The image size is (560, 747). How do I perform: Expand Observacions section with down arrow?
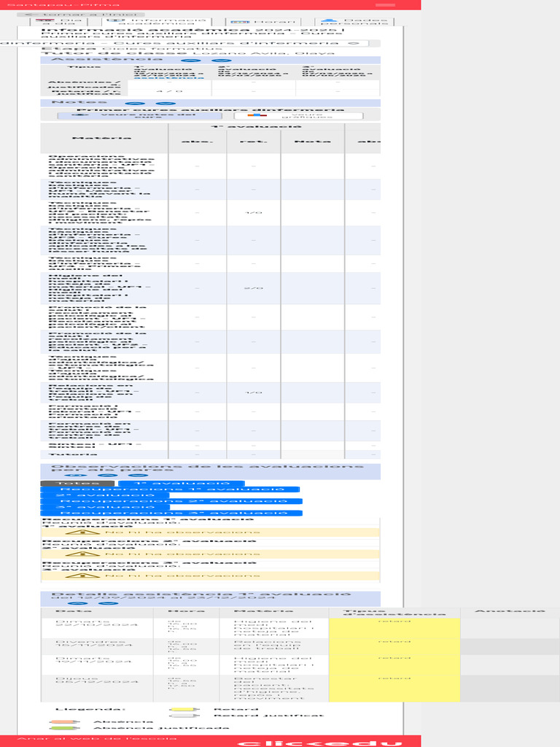click(138, 476)
